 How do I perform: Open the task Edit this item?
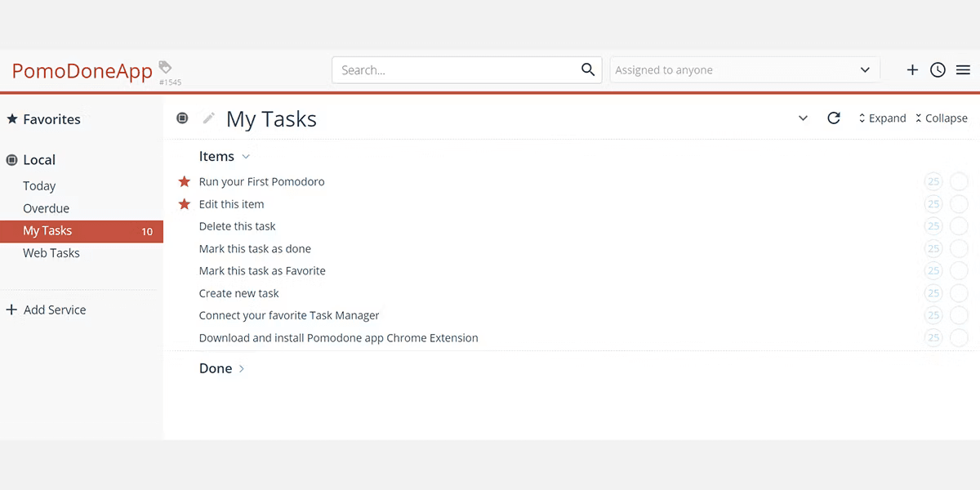point(231,204)
